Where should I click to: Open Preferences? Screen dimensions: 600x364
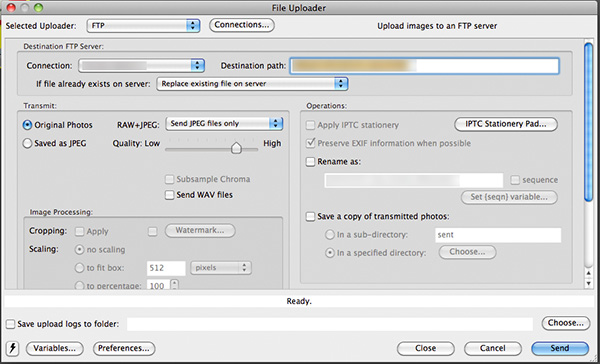tap(124, 348)
